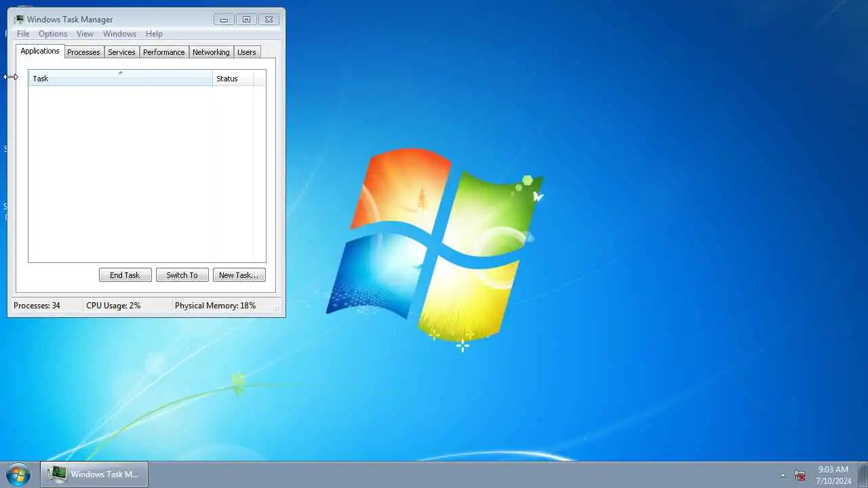Maximize the Windows Task Manager window
This screenshot has width=868, height=488.
pyautogui.click(x=246, y=20)
